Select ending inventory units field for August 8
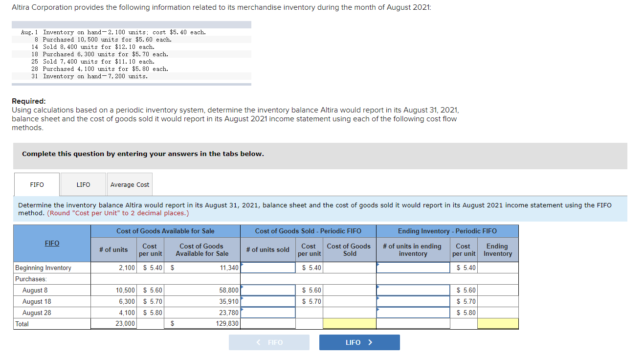The height and width of the screenshot is (360, 644). pyautogui.click(x=413, y=290)
